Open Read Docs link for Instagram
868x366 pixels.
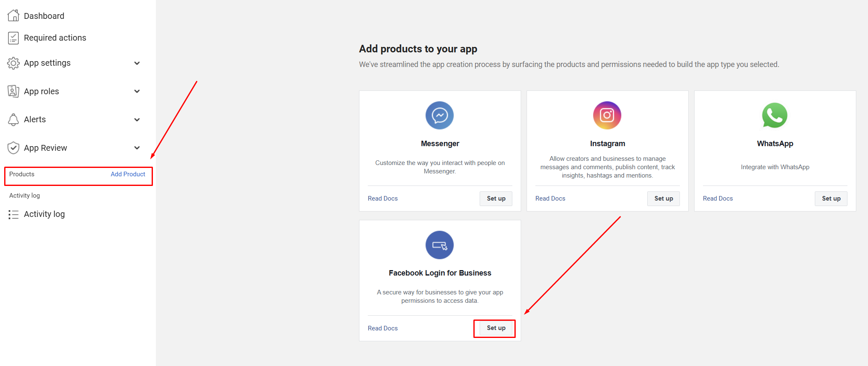550,198
